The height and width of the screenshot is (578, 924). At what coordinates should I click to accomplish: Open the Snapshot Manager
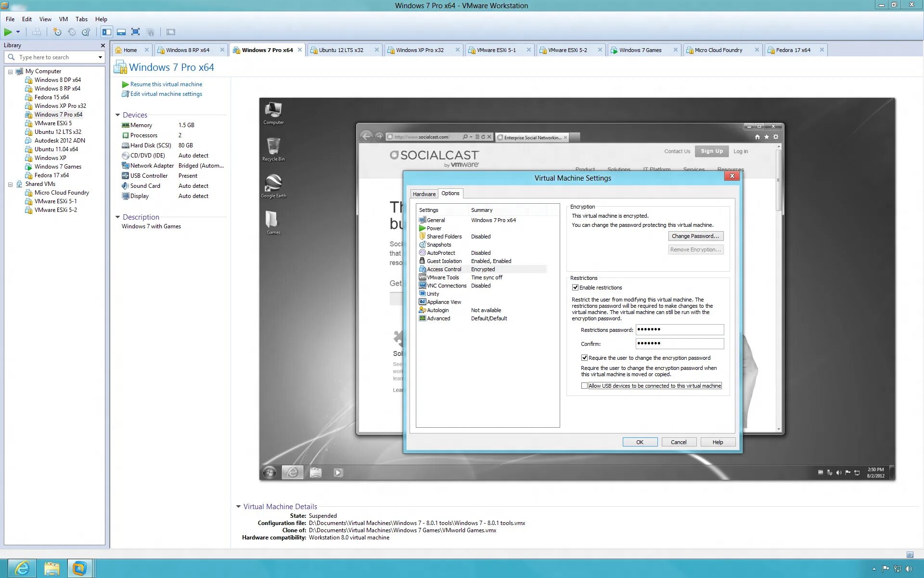(86, 32)
